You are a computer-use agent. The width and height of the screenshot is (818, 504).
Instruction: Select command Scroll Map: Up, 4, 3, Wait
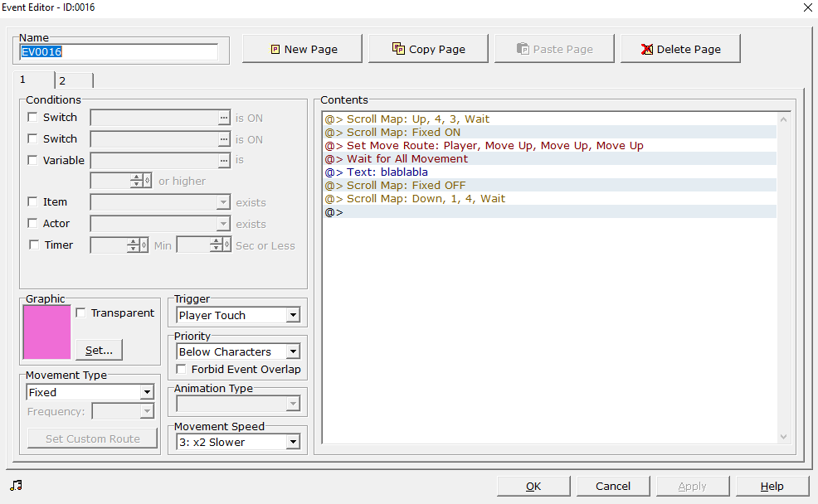click(x=550, y=119)
